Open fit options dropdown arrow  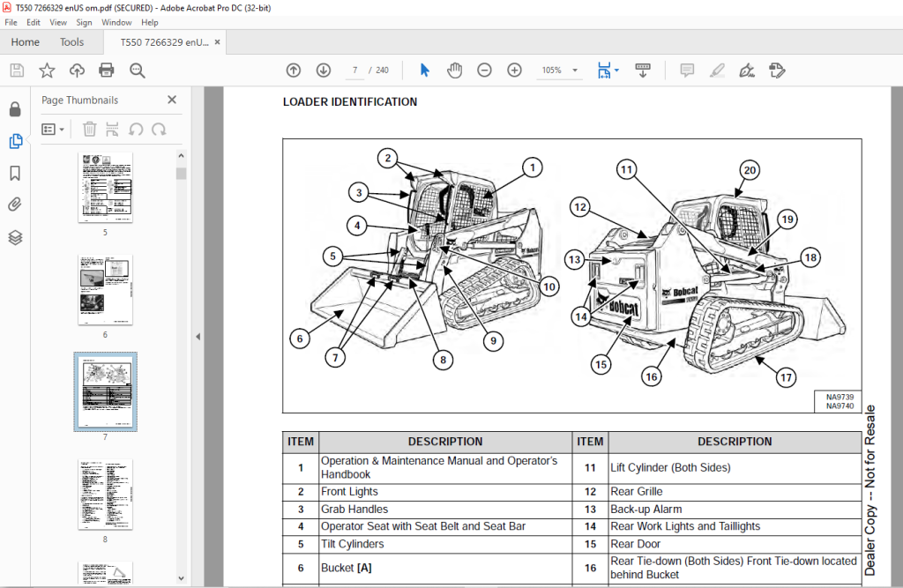coord(616,71)
